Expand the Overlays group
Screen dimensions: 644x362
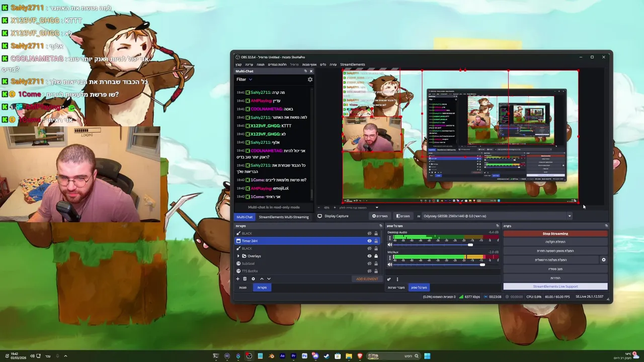click(x=238, y=256)
